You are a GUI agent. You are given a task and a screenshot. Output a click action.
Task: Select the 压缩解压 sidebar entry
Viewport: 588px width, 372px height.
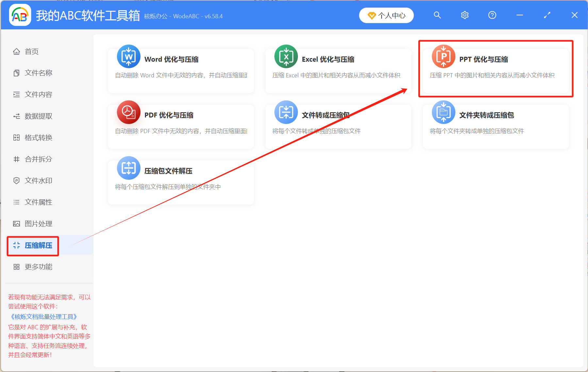32,246
